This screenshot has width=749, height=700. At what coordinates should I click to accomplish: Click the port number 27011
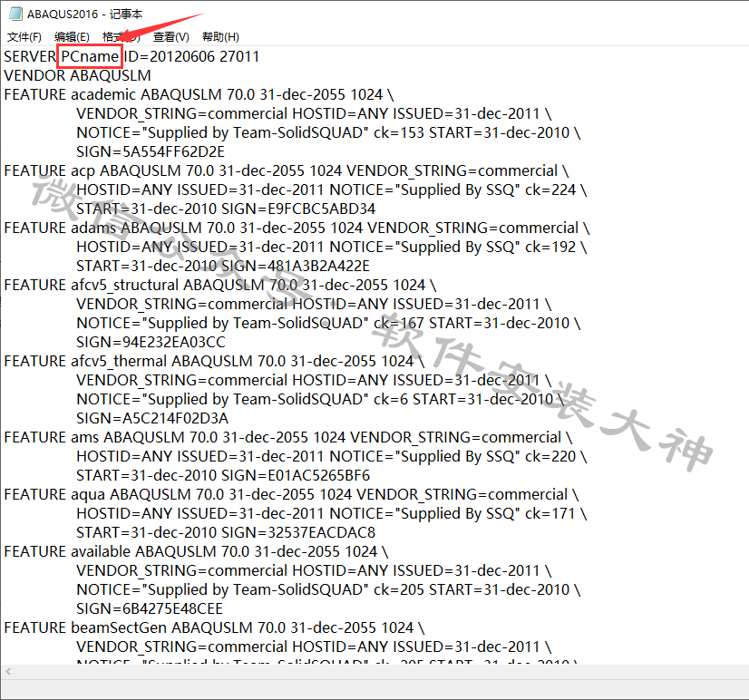click(239, 56)
